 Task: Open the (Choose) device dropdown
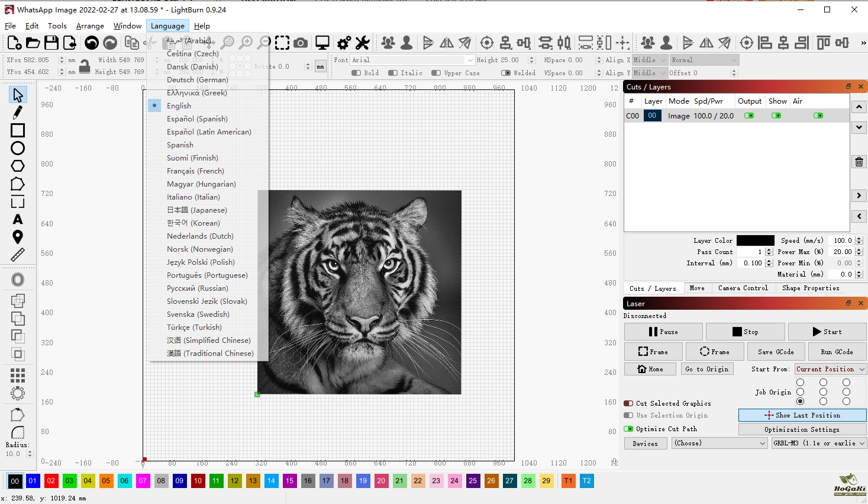tap(719, 443)
